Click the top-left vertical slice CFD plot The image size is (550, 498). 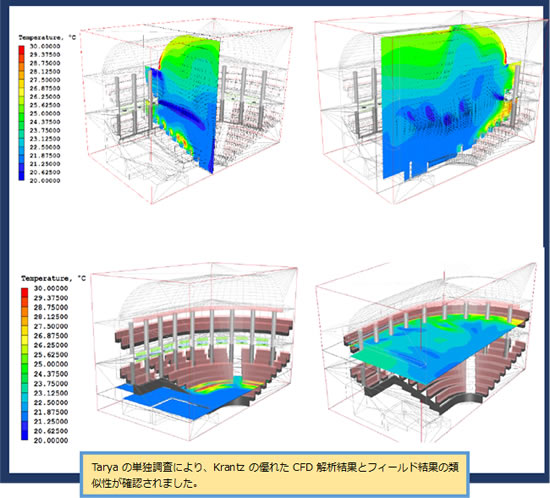[187, 110]
